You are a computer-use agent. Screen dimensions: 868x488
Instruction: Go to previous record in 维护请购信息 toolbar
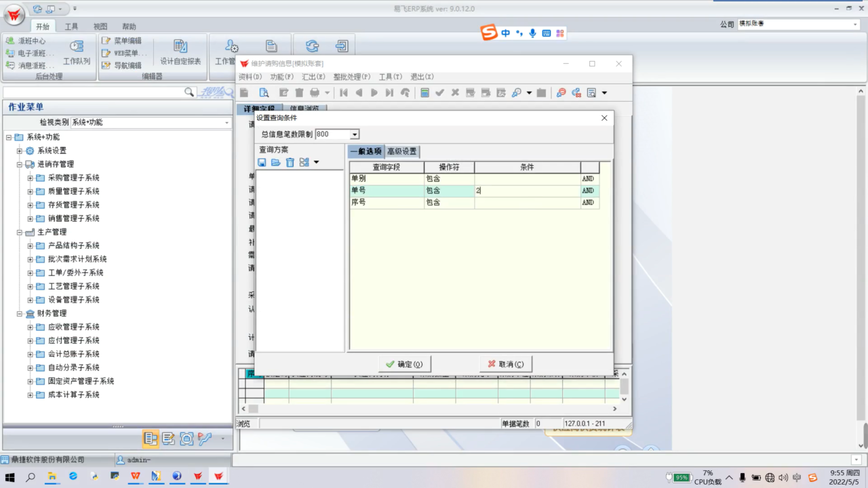359,93
